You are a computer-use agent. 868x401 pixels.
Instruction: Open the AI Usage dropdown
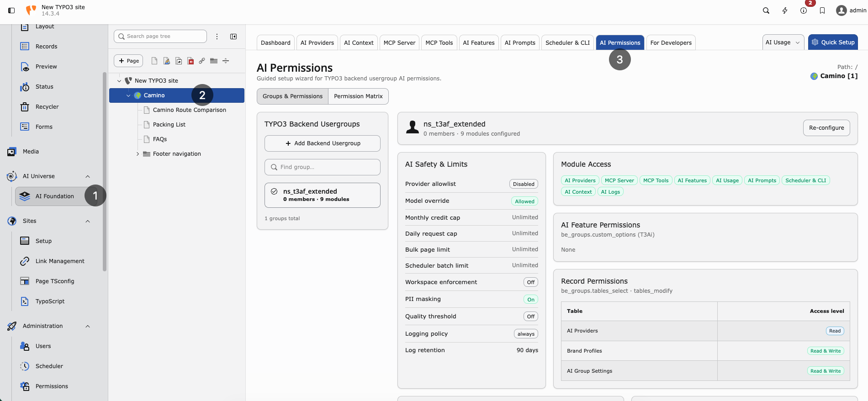click(x=783, y=42)
